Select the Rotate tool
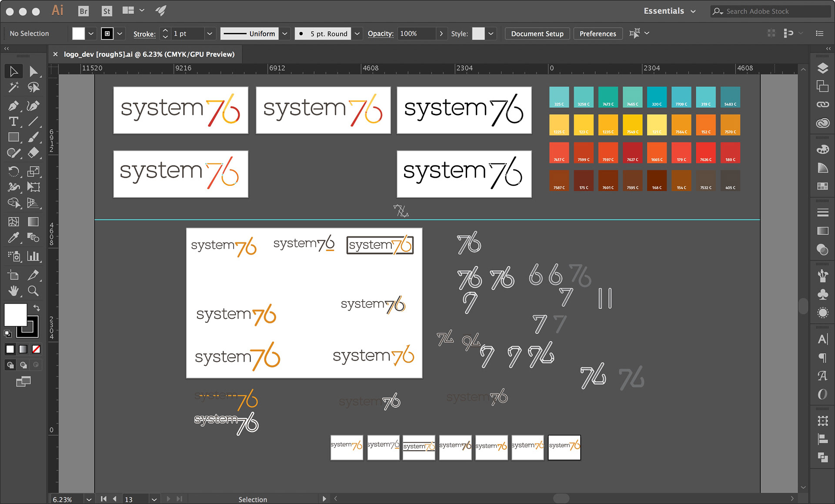The height and width of the screenshot is (504, 835). [13, 171]
